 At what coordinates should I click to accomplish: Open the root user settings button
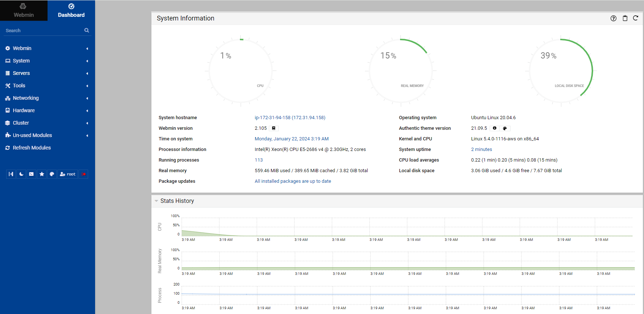(x=68, y=174)
